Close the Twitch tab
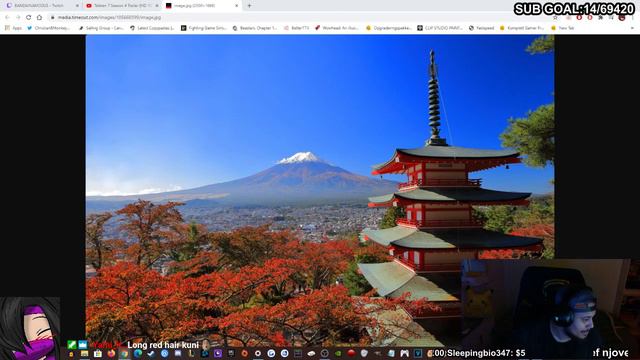Screen dimensions: 640x360 point(77,6)
